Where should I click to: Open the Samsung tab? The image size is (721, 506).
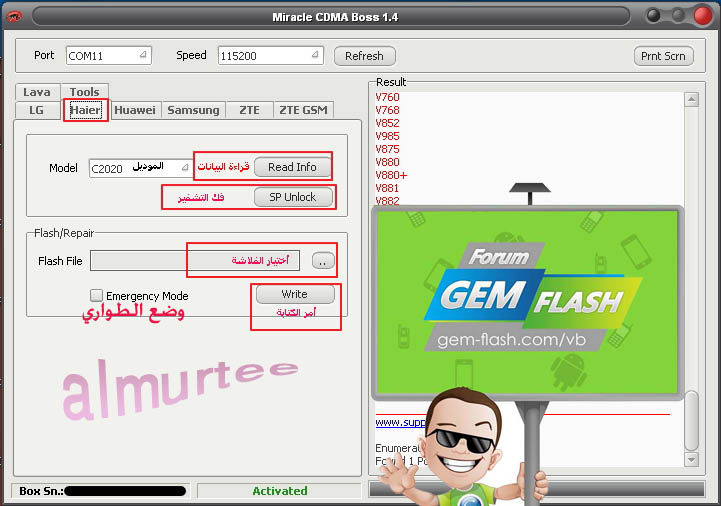coord(193,110)
